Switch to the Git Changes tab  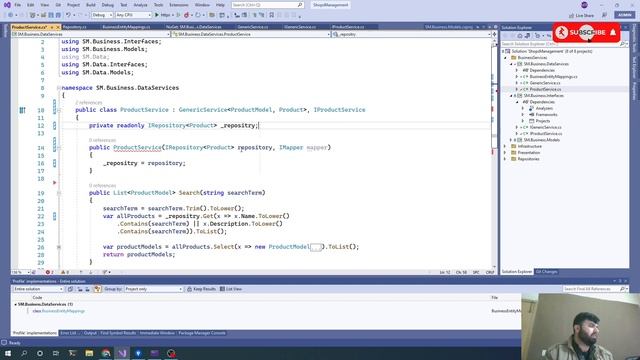pyautogui.click(x=546, y=272)
